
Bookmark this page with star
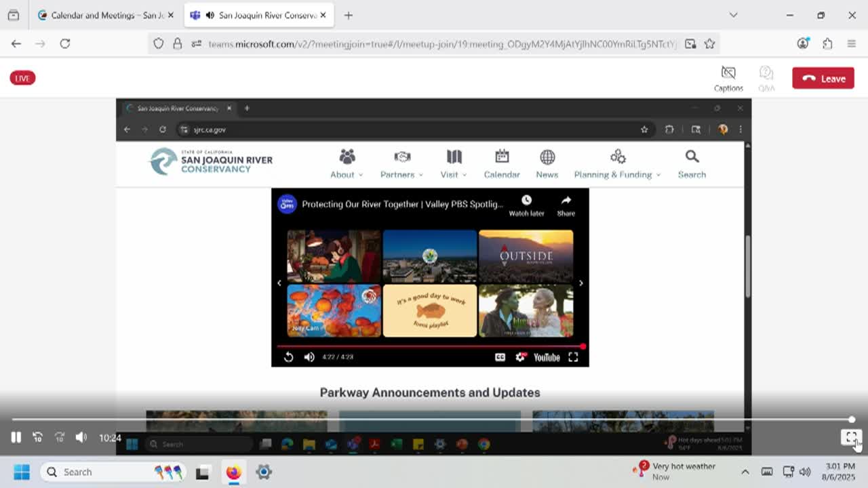tap(709, 43)
